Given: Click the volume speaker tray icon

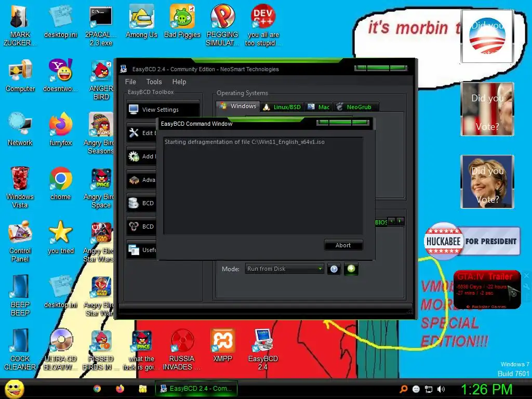Looking at the screenshot, I should point(441,389).
